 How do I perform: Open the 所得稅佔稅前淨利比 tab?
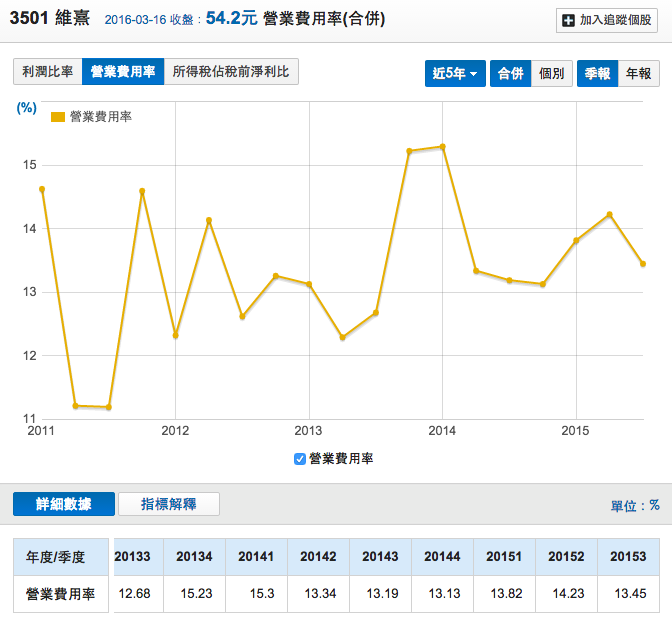[230, 72]
